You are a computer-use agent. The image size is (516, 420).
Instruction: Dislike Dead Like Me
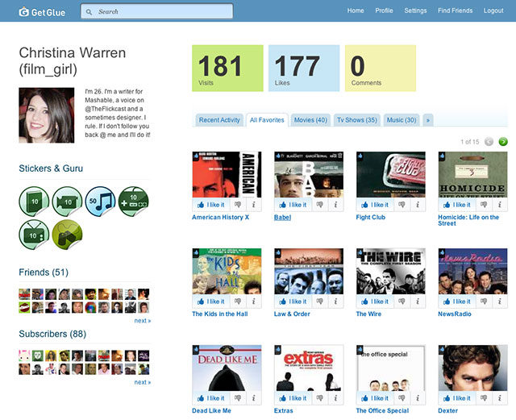pyautogui.click(x=238, y=398)
